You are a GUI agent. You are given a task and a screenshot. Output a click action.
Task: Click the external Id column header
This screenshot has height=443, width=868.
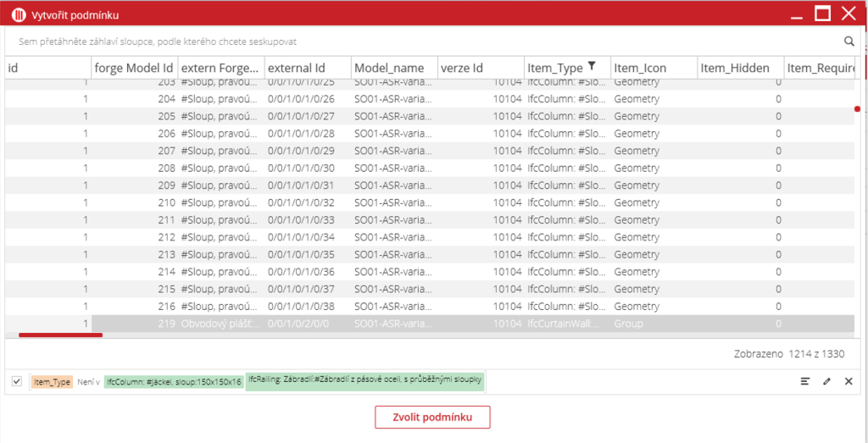tap(296, 68)
